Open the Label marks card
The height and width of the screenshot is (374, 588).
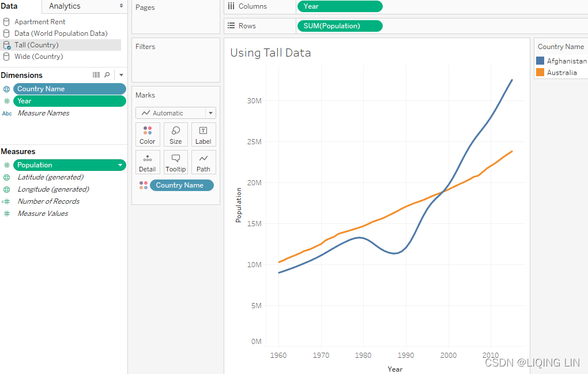tap(203, 134)
